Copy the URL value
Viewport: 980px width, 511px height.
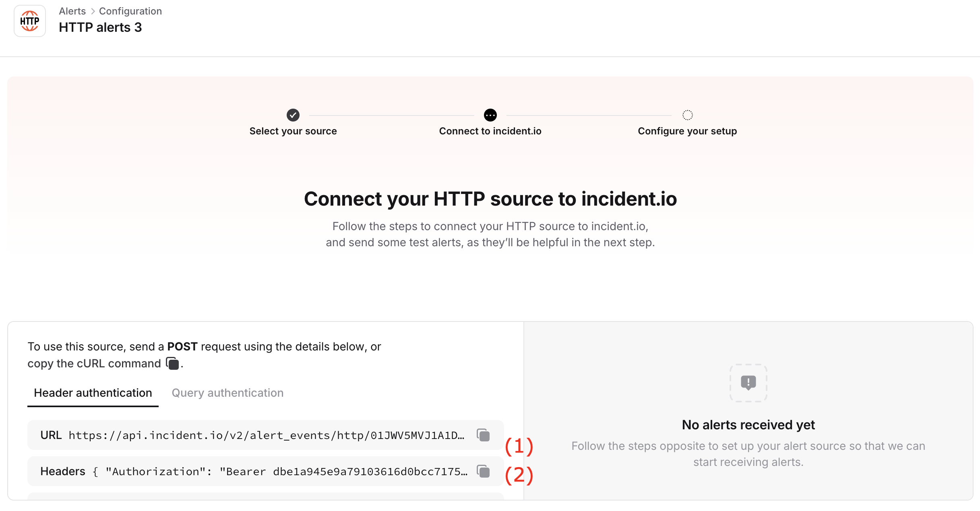tap(483, 435)
